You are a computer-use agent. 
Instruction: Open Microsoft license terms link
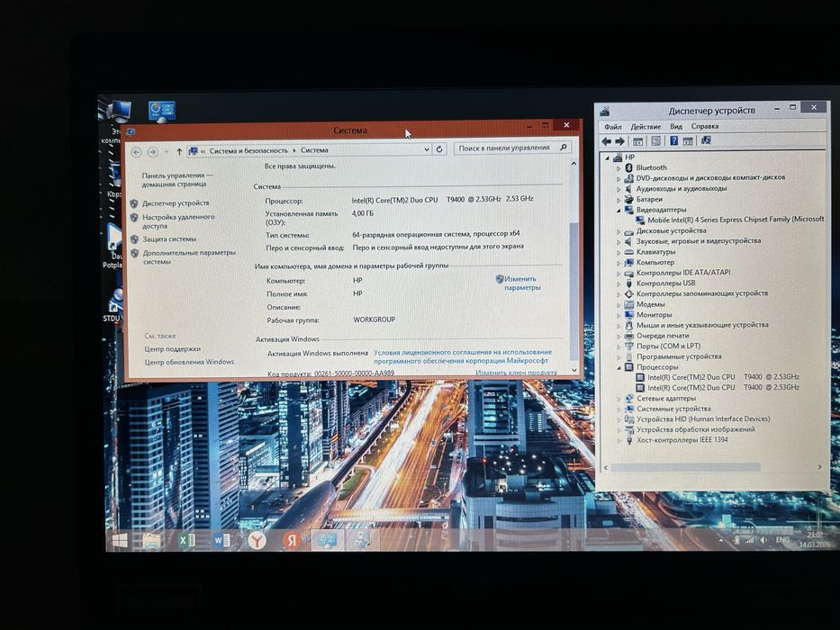pos(463,356)
